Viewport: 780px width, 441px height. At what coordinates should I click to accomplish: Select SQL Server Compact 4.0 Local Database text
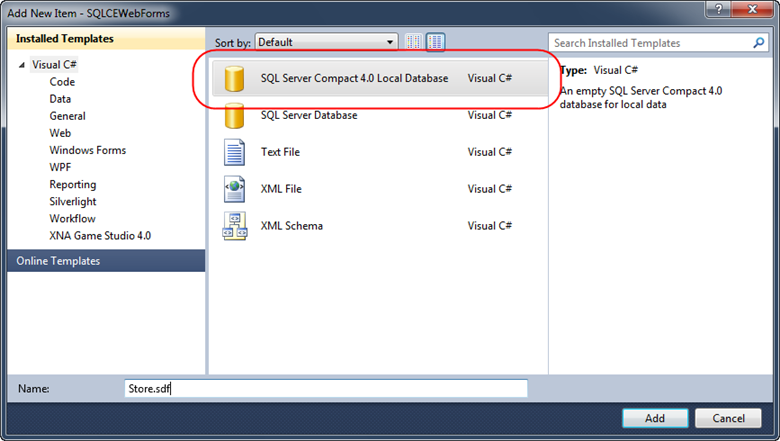click(354, 79)
